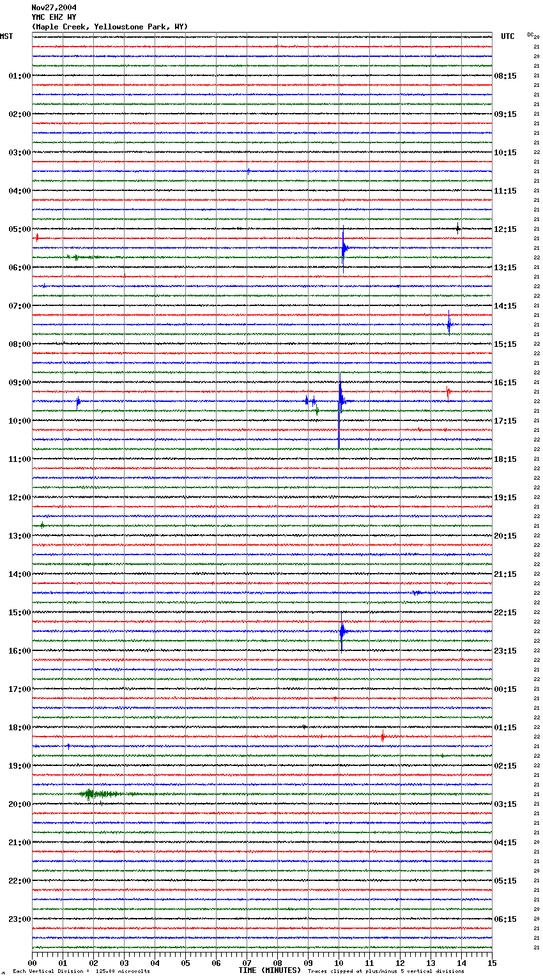Click the 10:00 MST time label
This screenshot has height=980, width=543.
[x=20, y=421]
